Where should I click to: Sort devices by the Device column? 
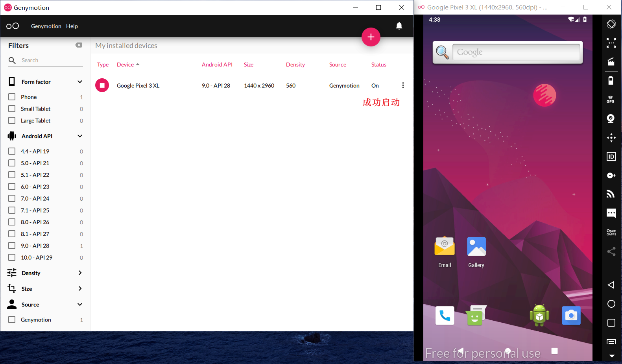click(x=128, y=65)
